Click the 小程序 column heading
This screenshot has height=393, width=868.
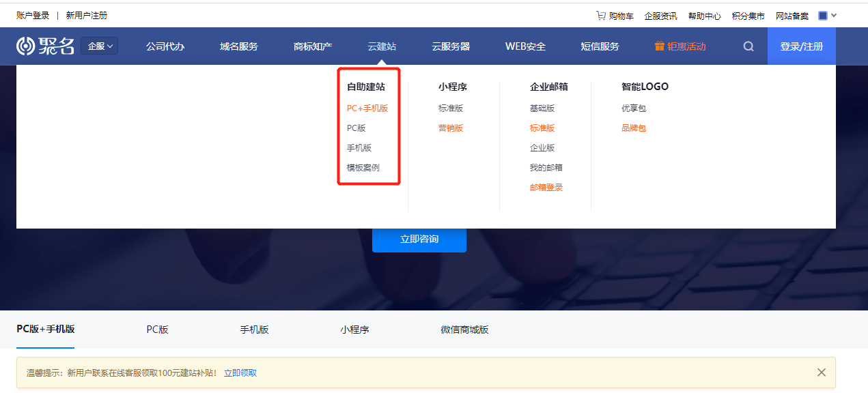click(x=453, y=87)
